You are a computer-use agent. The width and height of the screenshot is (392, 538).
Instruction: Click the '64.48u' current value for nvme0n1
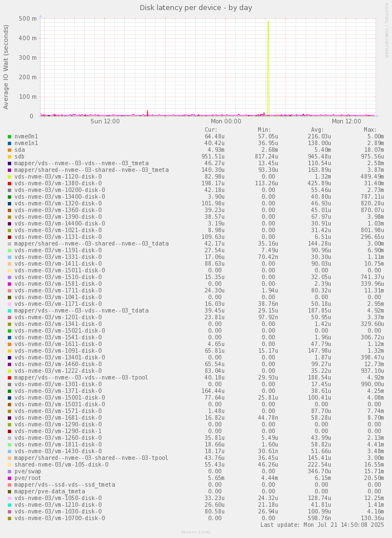tap(215, 137)
